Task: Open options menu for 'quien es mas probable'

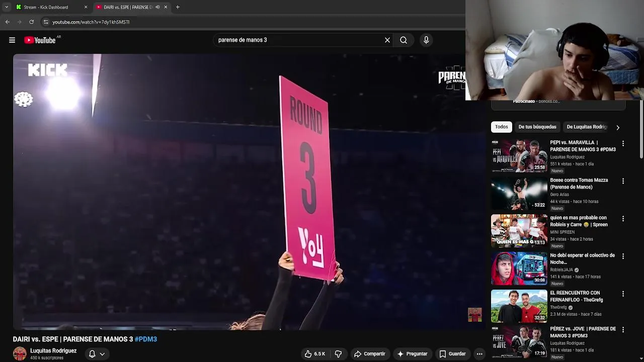Action: point(623,219)
